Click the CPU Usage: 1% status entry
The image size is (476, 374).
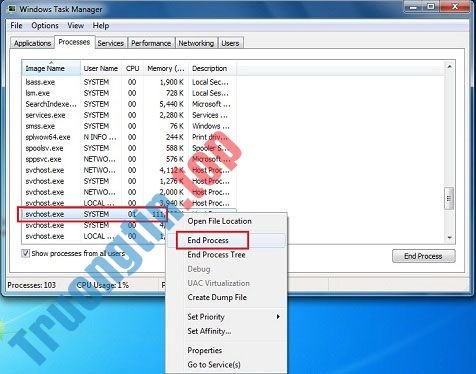[x=103, y=285]
